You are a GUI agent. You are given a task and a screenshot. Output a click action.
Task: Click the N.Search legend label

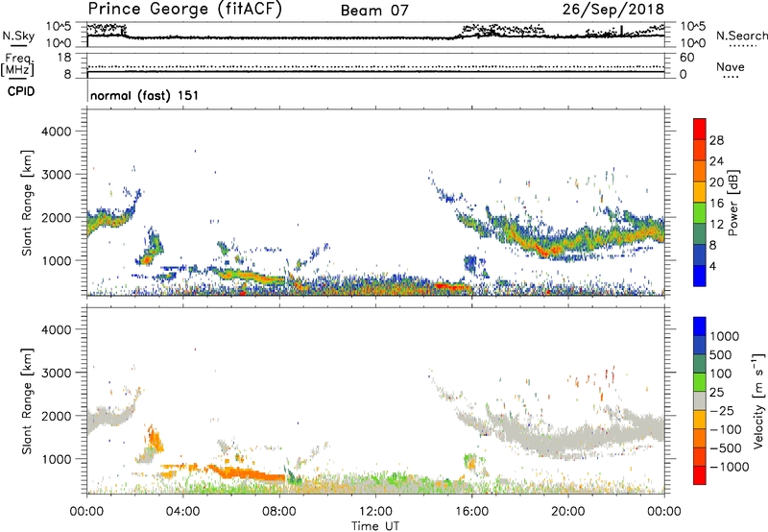point(742,36)
